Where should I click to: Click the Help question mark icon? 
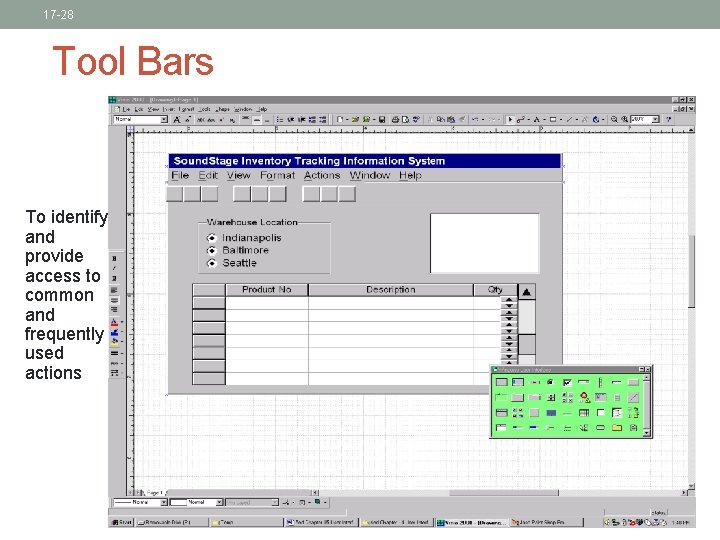669,119
